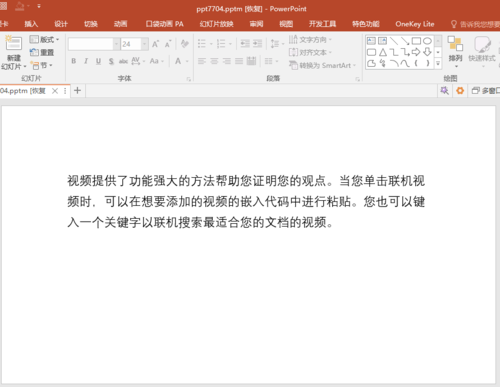Toggle Bold formatting

point(74,61)
